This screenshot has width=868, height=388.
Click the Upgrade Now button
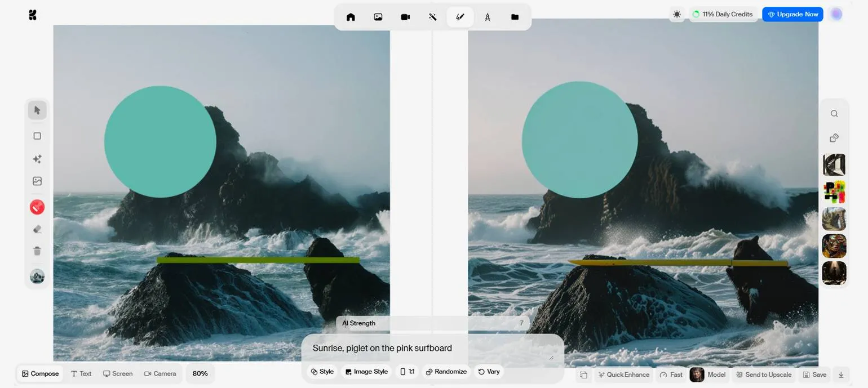click(x=792, y=14)
